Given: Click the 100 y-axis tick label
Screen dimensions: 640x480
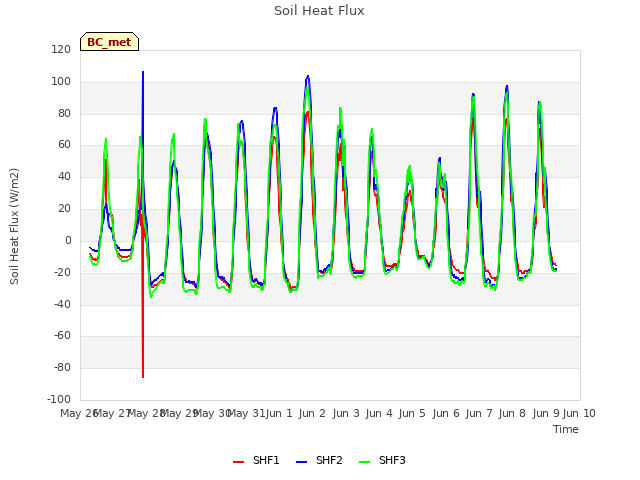Looking at the screenshot, I should 61,81.
